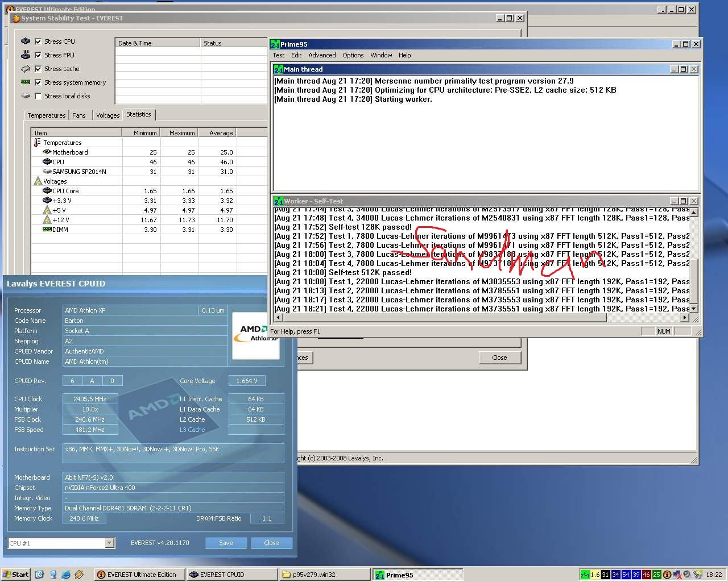
Task: Select the Voltages group row in statistics
Action: pos(149,181)
